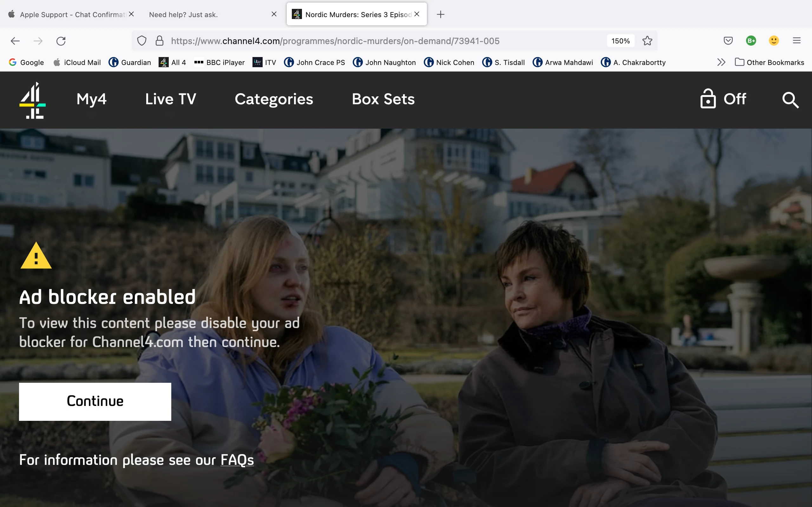Viewport: 812px width, 507px height.
Task: Open the tracking protection shield icon
Action: pos(141,41)
